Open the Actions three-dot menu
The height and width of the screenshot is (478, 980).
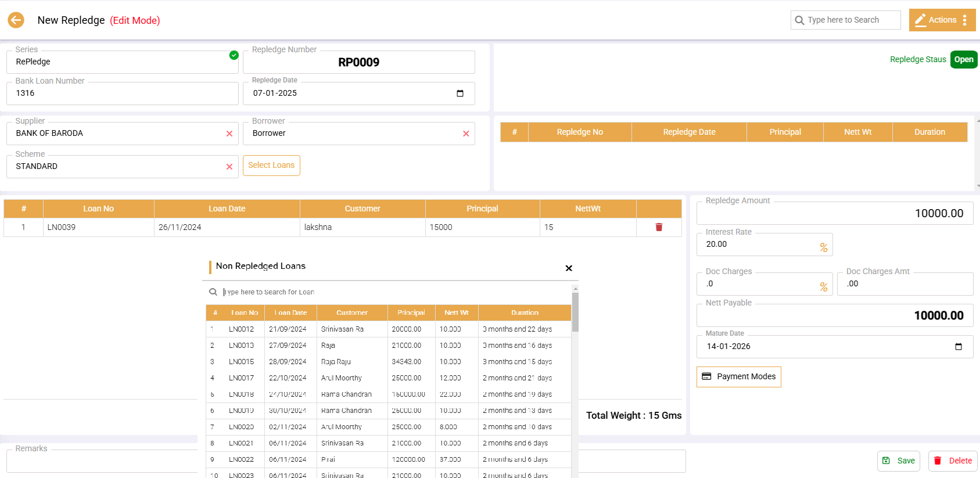[965, 20]
